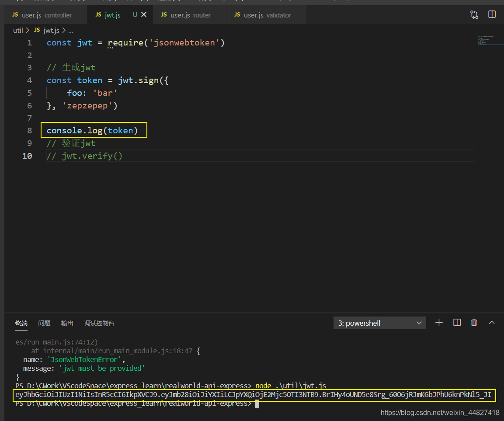This screenshot has width=504, height=421.
Task: Click 'jwt must be provided' error message
Action: click(x=102, y=368)
